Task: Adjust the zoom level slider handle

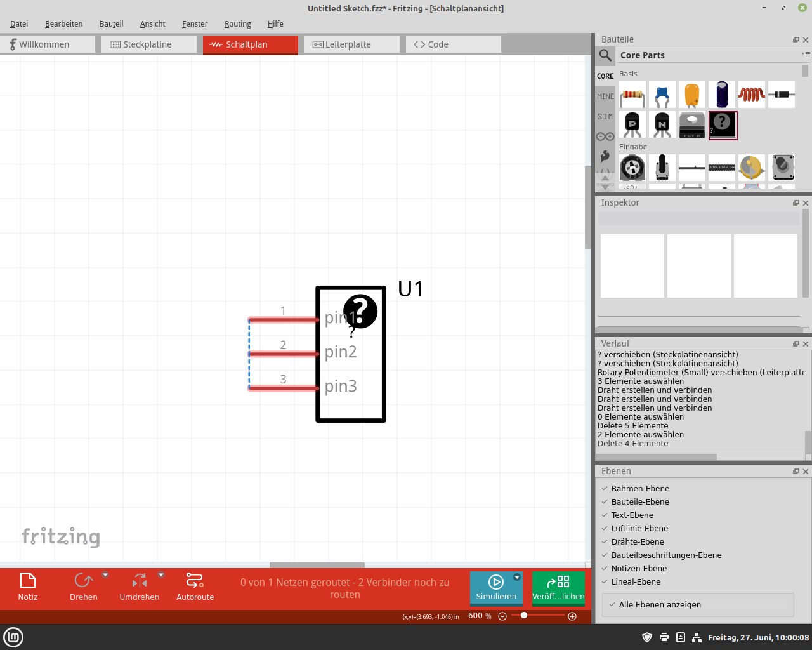Action: click(x=524, y=616)
